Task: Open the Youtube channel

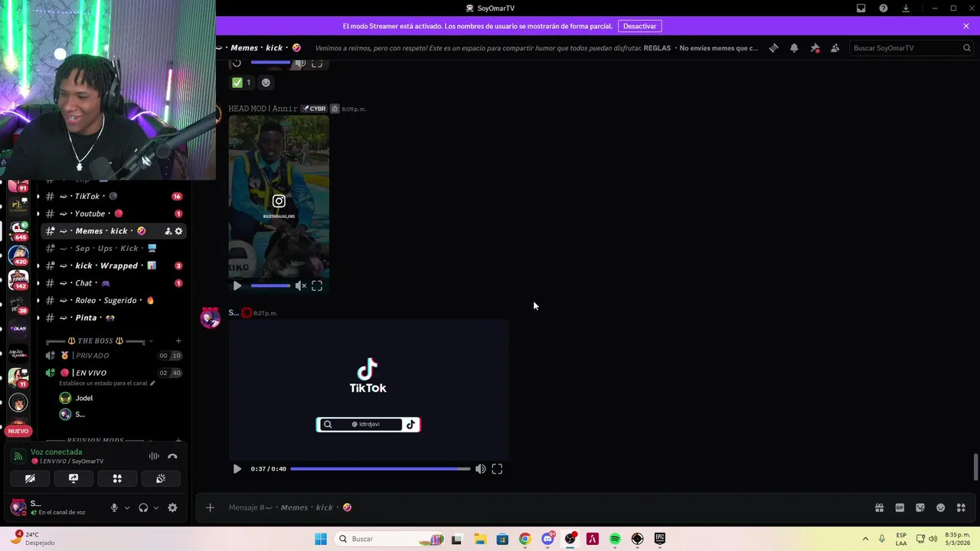Action: pyautogui.click(x=113, y=214)
